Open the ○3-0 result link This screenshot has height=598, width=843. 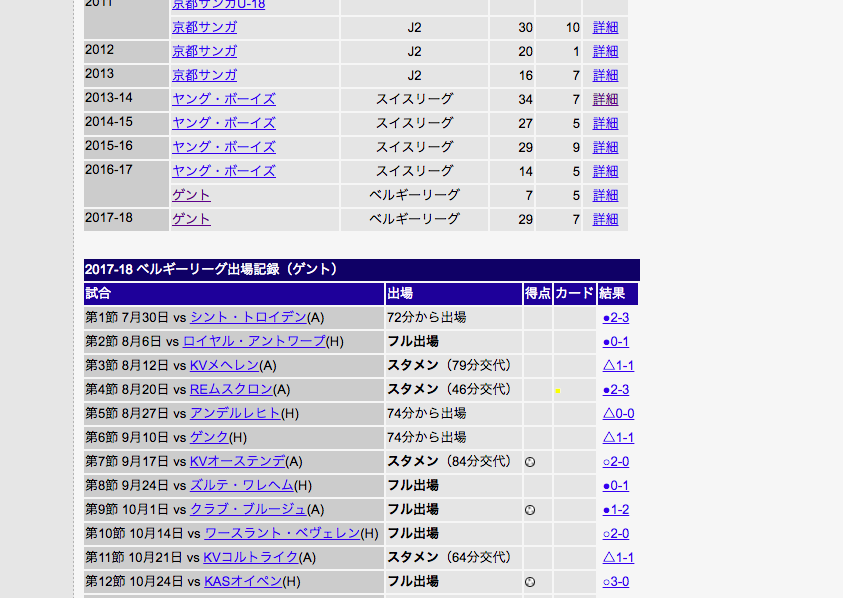(616, 582)
